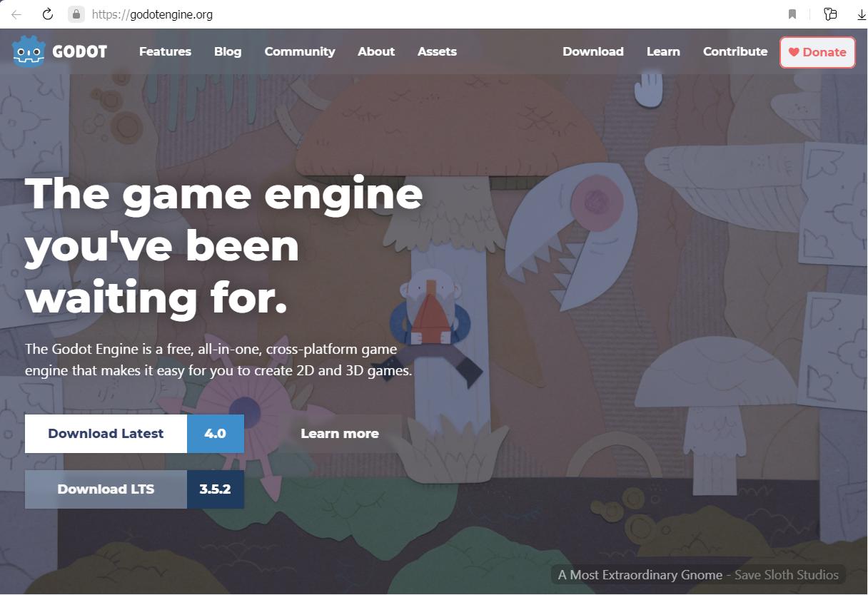The width and height of the screenshot is (868, 595).
Task: Open the Features menu item
Action: pos(165,51)
